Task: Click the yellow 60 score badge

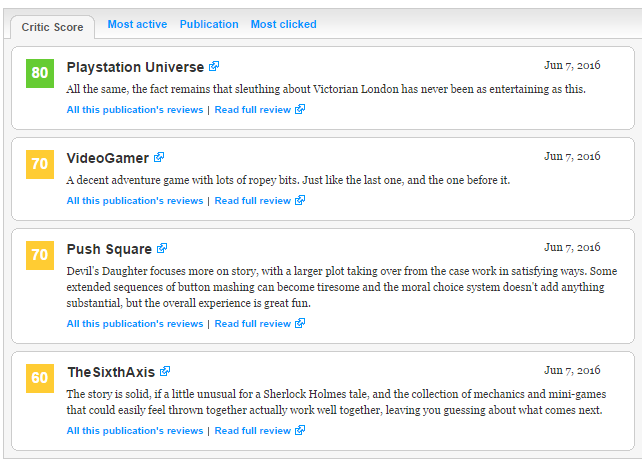Action: click(x=40, y=378)
